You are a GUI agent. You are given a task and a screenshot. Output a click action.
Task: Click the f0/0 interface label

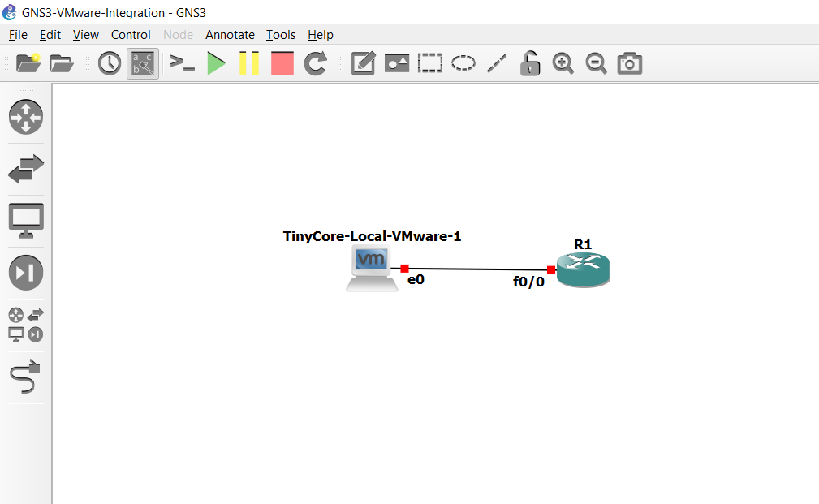(528, 282)
